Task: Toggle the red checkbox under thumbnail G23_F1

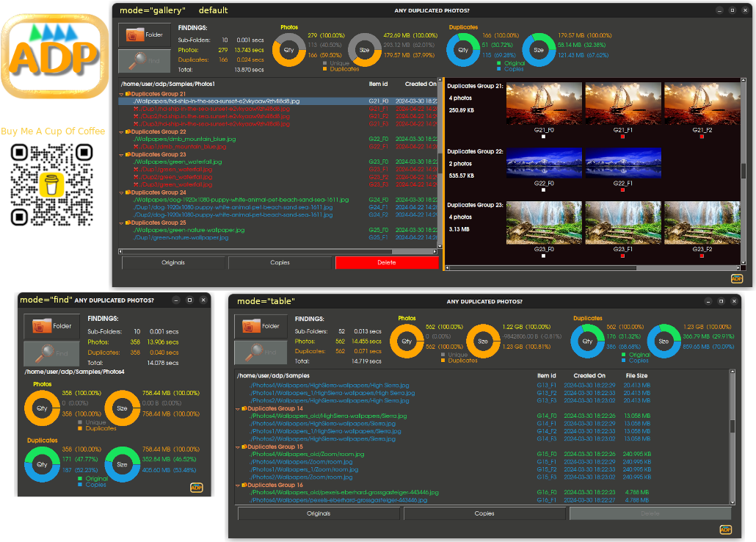Action: pyautogui.click(x=622, y=256)
